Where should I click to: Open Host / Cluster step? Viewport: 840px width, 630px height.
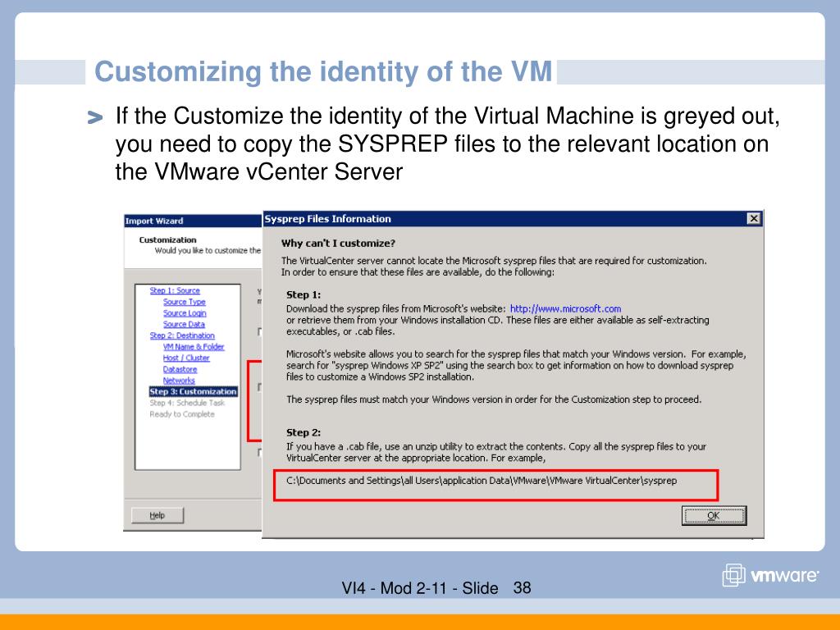pyautogui.click(x=186, y=358)
